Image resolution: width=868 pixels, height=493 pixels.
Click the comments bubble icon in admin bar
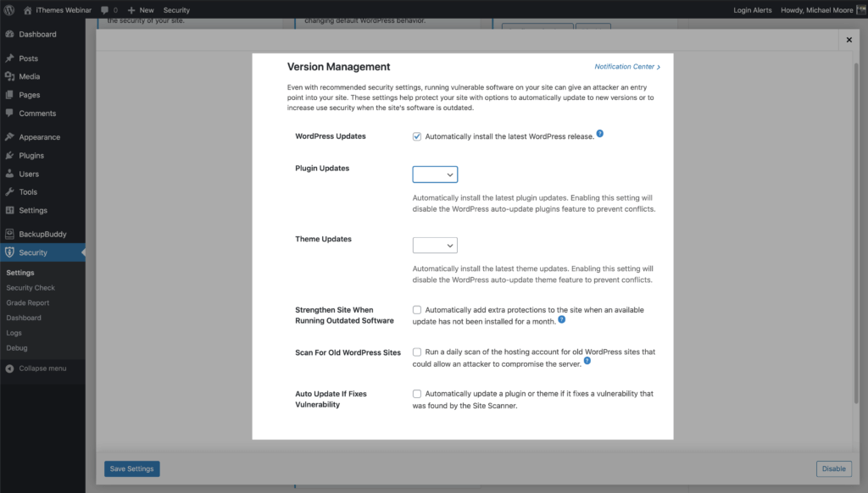[104, 10]
